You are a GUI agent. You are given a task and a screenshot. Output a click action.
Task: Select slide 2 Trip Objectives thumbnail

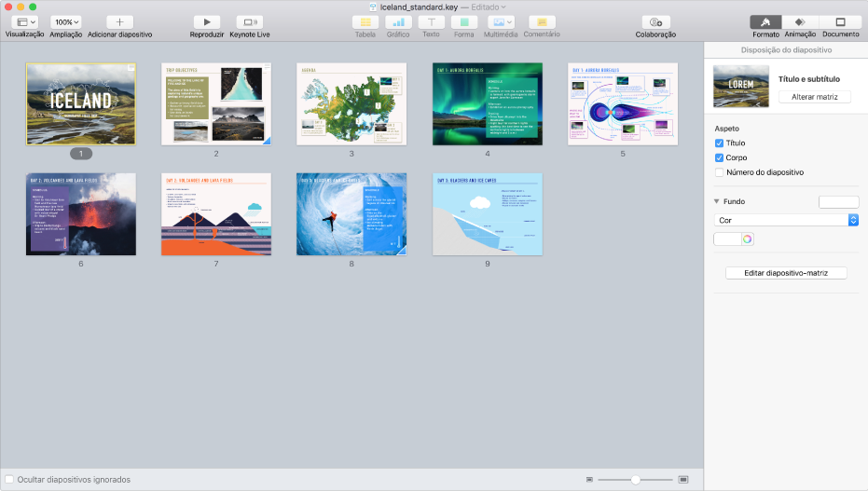(216, 104)
